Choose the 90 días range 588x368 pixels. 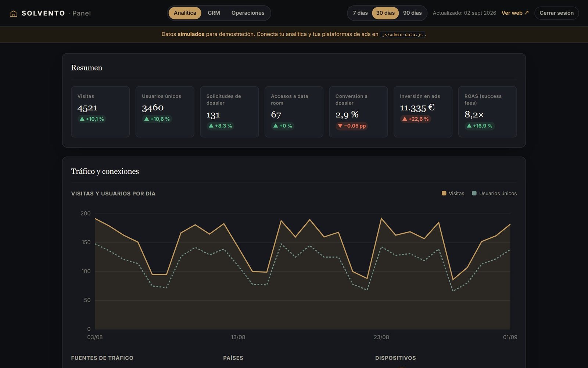click(x=412, y=13)
